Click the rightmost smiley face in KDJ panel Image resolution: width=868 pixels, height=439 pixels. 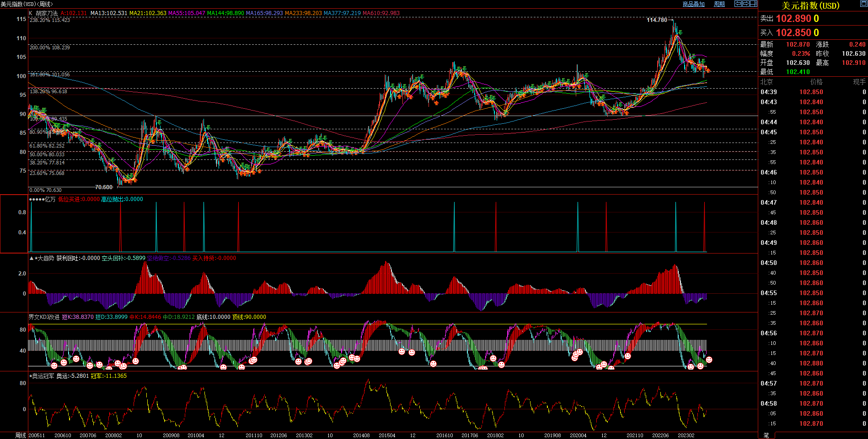709,360
